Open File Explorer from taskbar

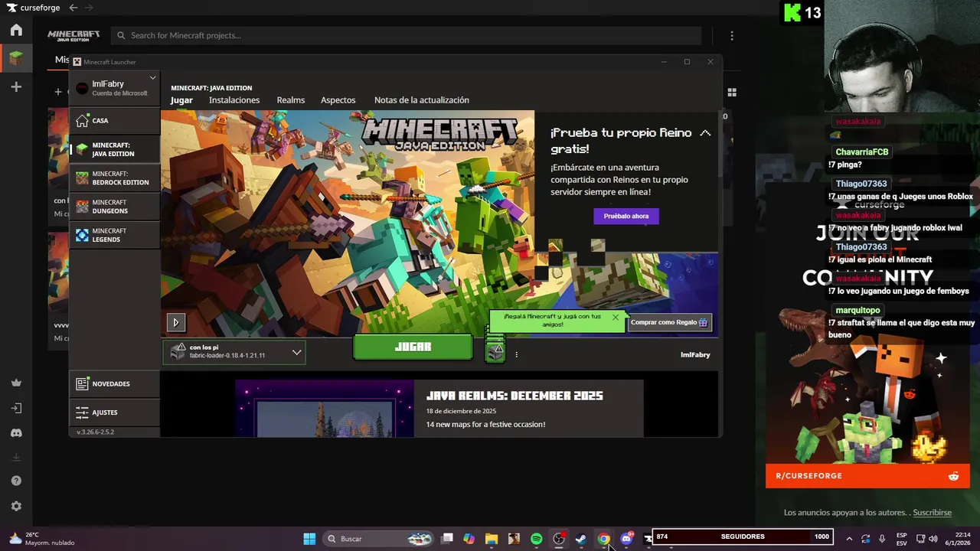click(492, 539)
